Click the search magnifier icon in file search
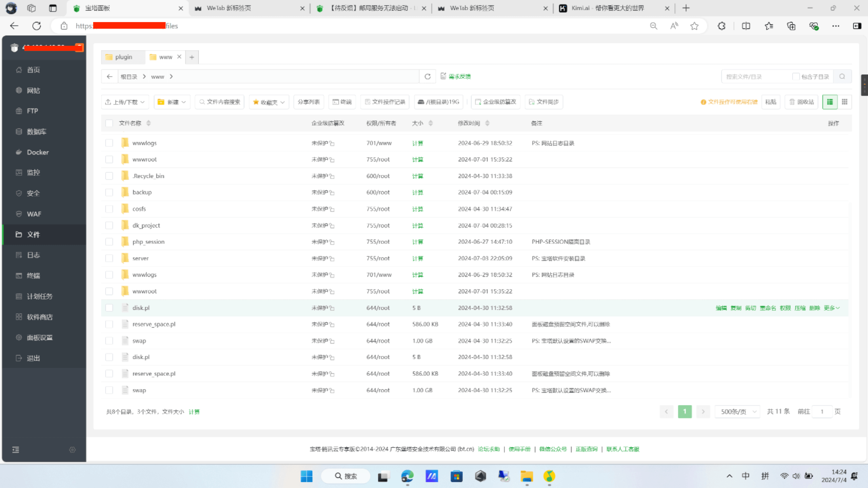868x488 pixels. (842, 77)
